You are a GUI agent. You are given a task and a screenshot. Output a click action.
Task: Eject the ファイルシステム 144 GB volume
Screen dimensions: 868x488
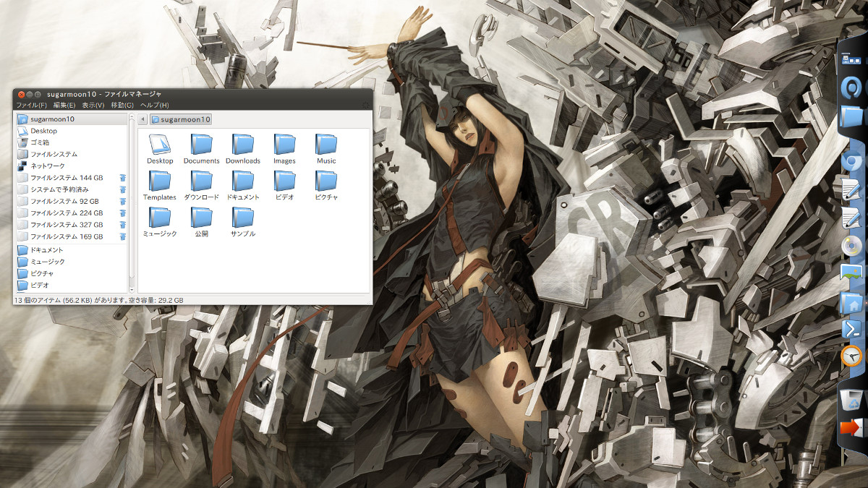click(x=123, y=178)
